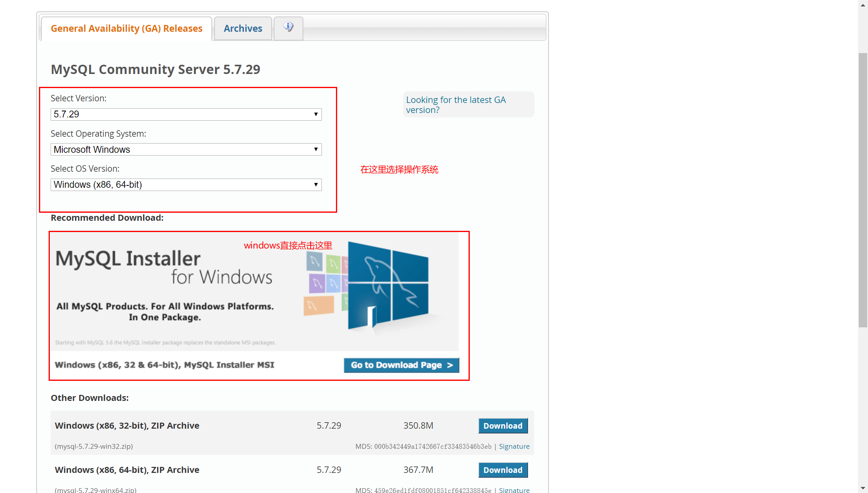Image resolution: width=868 pixels, height=493 pixels.
Task: Open the Select OS Version dropdown
Action: (186, 185)
